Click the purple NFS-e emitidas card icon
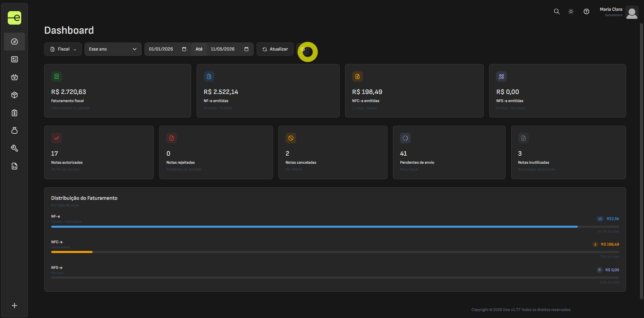The width and height of the screenshot is (644, 318). point(502,76)
